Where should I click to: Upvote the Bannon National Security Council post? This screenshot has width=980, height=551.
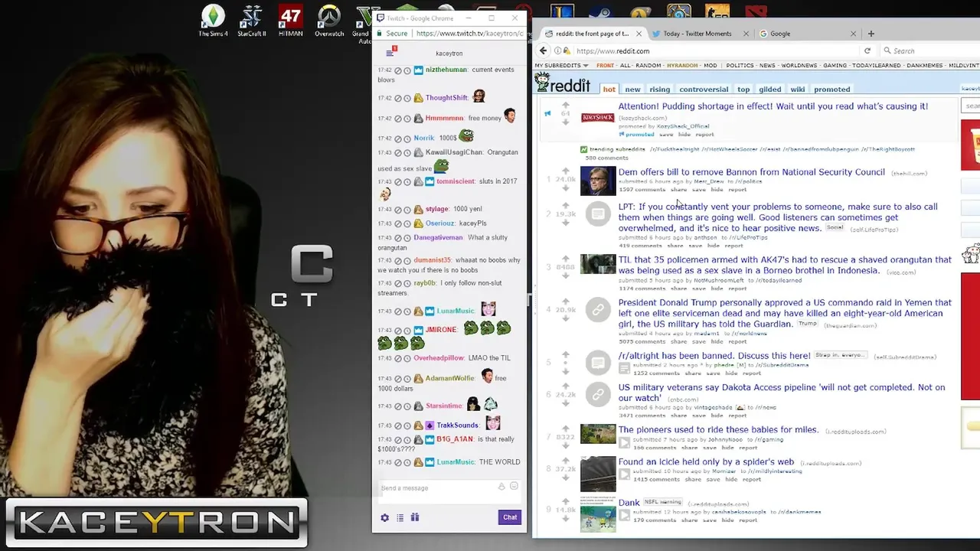coord(566,171)
